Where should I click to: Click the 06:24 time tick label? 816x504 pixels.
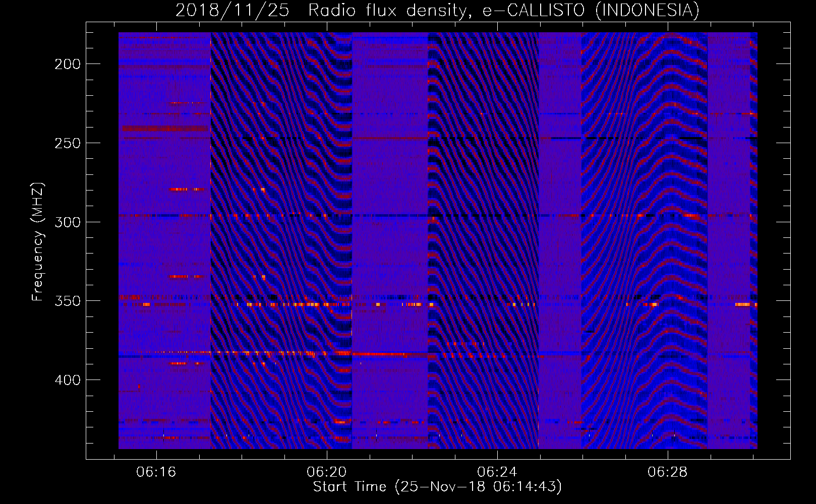497,472
